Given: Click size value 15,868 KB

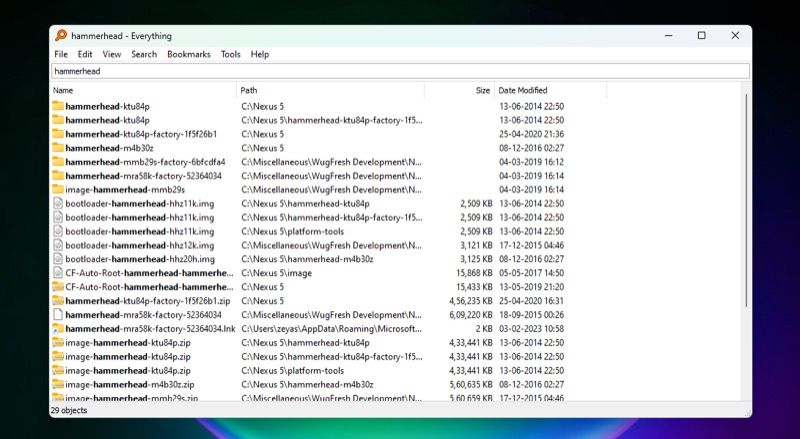Looking at the screenshot, I should (x=474, y=273).
